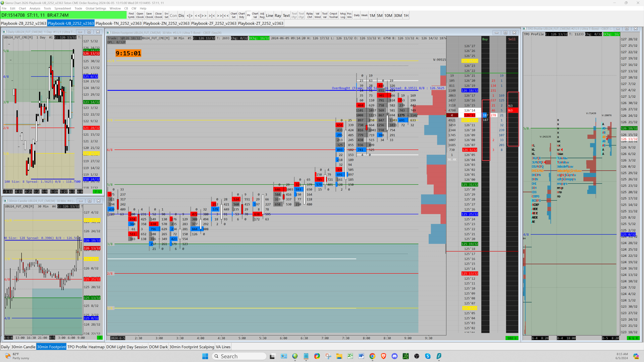Viewport: 644px width, 362px height.
Task: Open Discord from the taskbar
Action: pos(394,356)
